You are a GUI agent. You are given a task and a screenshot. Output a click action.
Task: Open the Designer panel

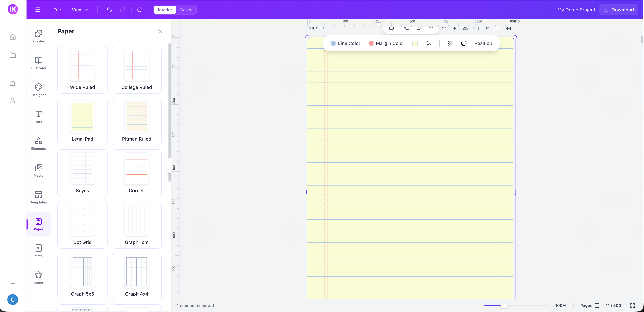pos(38,90)
